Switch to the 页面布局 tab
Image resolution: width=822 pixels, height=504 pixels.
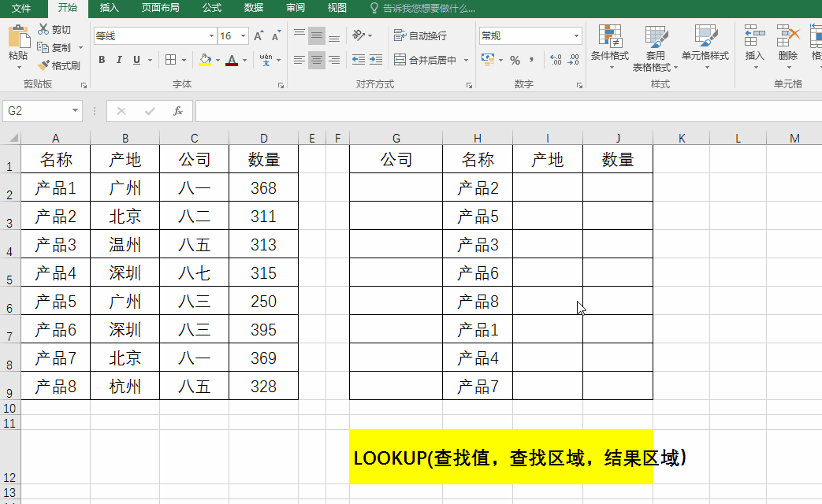pos(161,8)
